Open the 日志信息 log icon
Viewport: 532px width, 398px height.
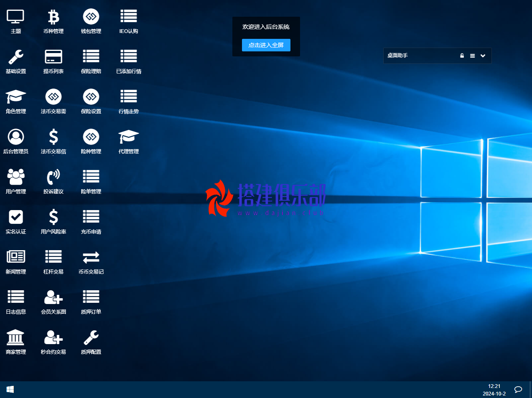coord(16,302)
